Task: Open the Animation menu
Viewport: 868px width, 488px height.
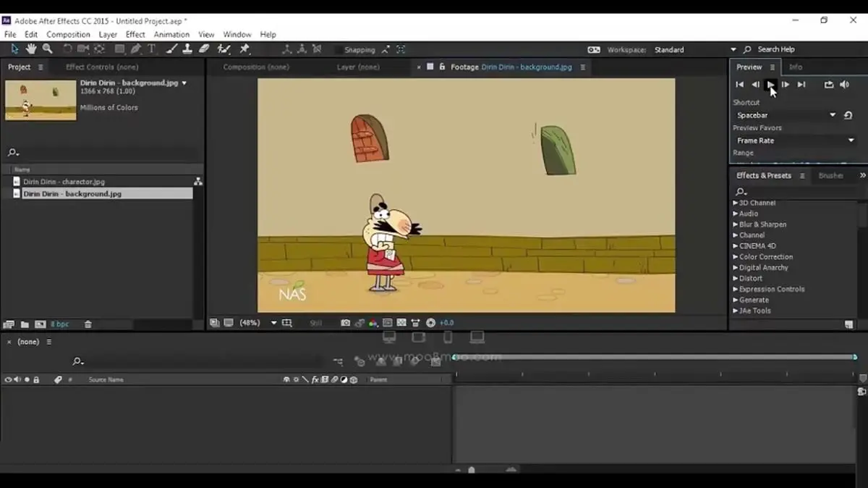Action: (171, 34)
